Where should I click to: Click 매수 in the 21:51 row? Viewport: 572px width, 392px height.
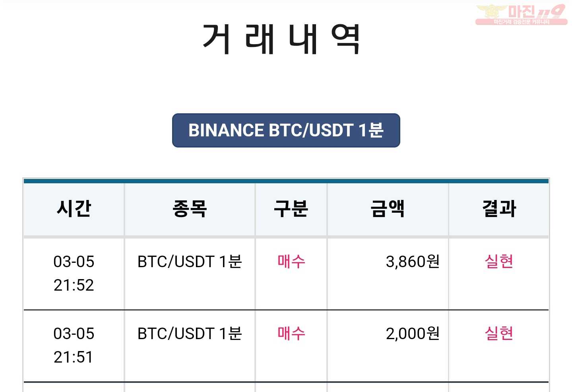coord(291,334)
